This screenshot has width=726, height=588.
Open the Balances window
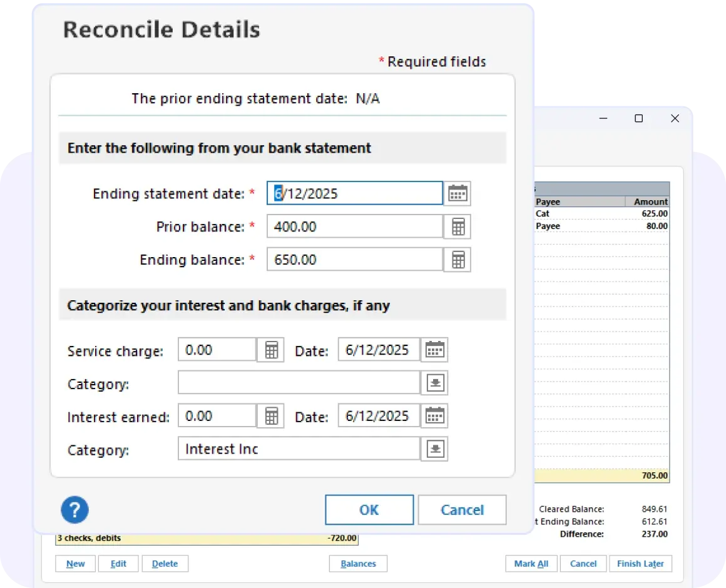coord(358,563)
